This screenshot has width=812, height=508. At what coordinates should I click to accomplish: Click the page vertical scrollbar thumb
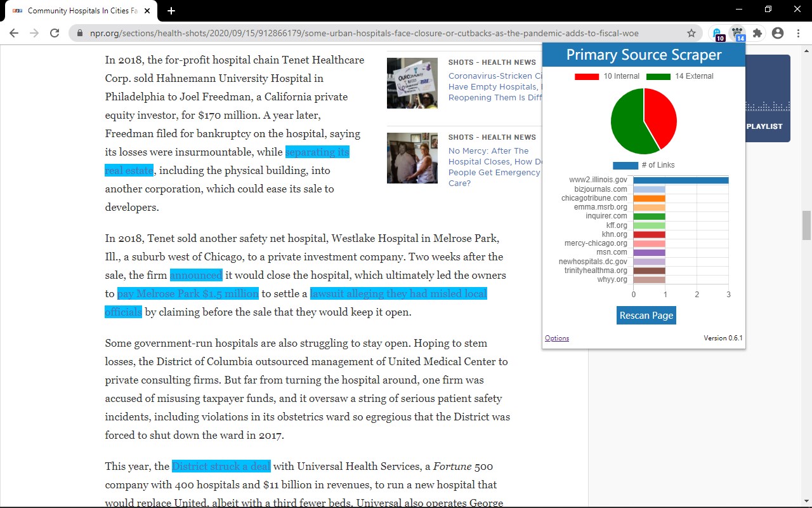[806, 225]
